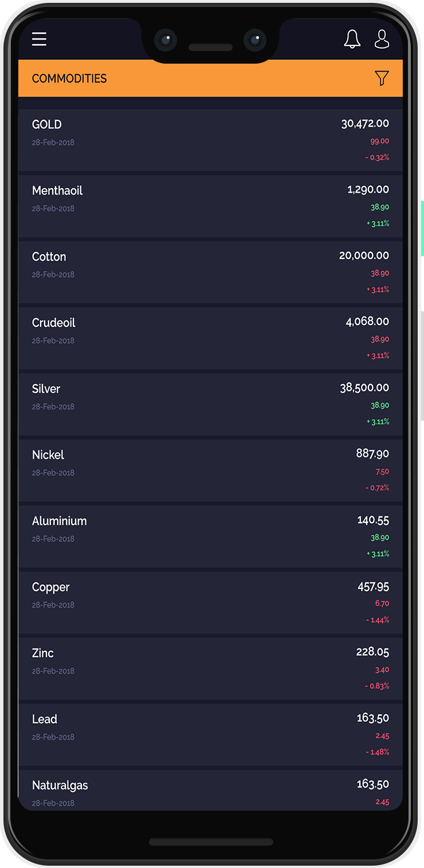The height and width of the screenshot is (868, 424).
Task: Select the Silver commodity row
Action: (210, 404)
